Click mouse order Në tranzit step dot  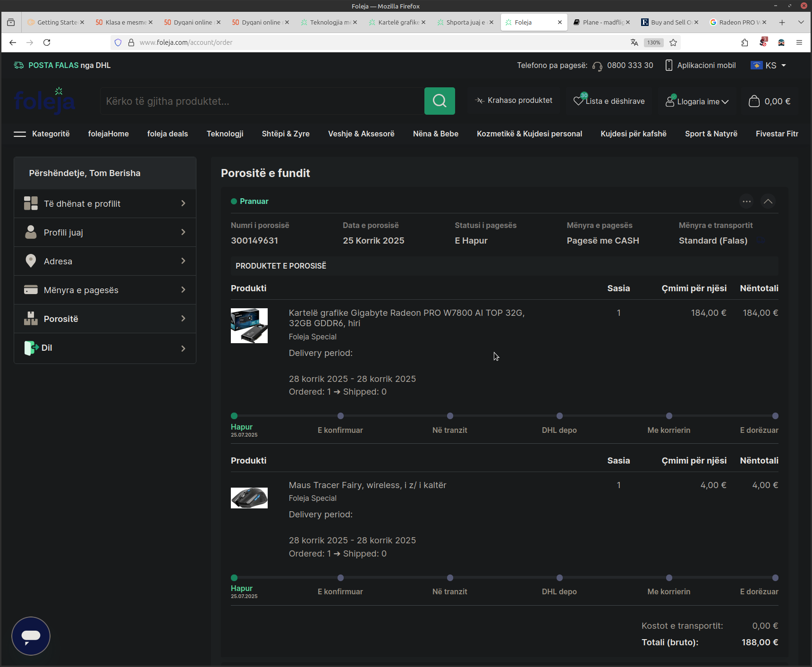450,578
